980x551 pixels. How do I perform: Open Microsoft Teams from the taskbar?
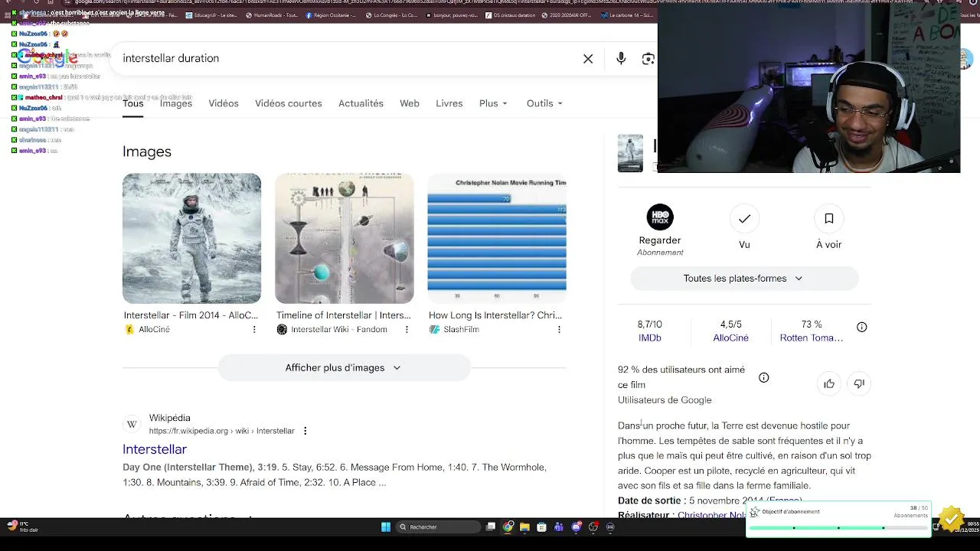[559, 527]
